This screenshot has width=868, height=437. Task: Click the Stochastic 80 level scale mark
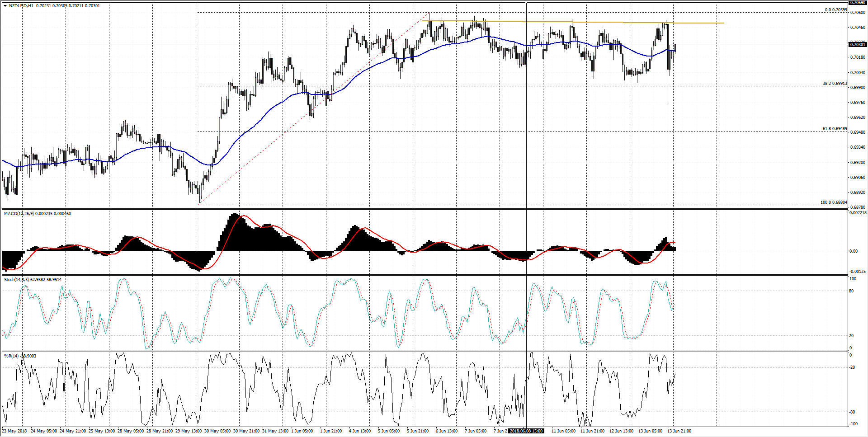(x=851, y=291)
